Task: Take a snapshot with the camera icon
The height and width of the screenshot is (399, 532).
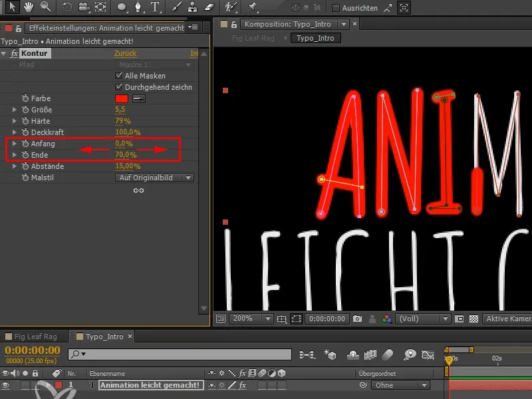Action: point(357,319)
